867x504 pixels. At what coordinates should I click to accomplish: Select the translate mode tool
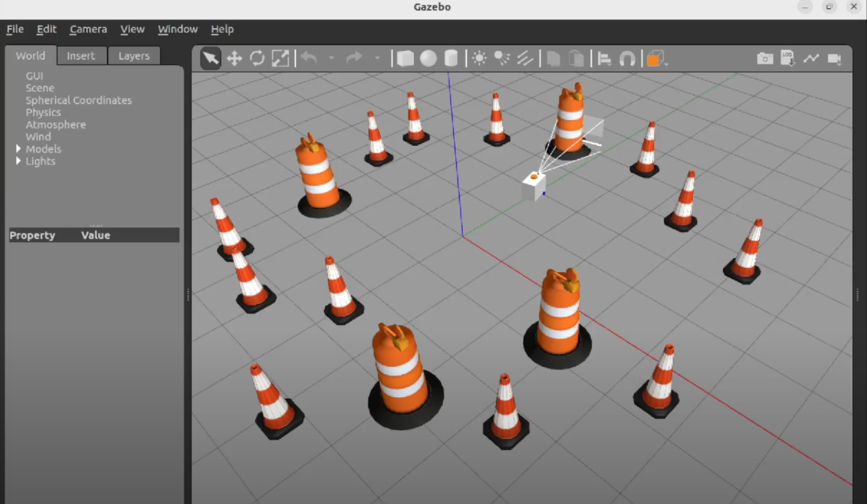click(x=234, y=59)
